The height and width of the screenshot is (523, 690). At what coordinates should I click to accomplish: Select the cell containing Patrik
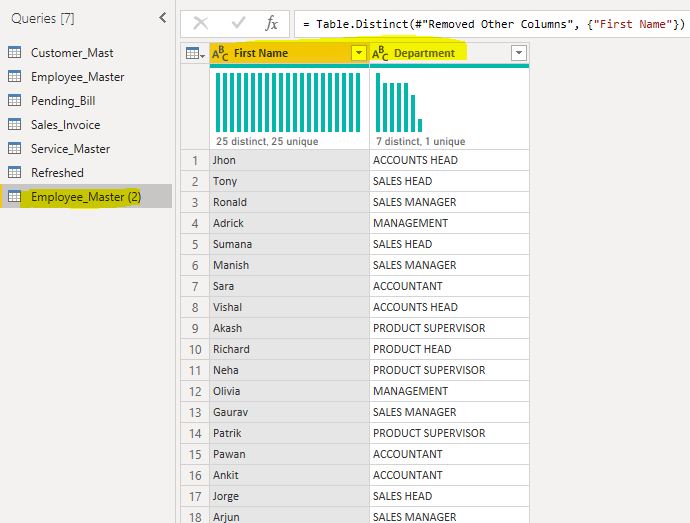pos(290,433)
